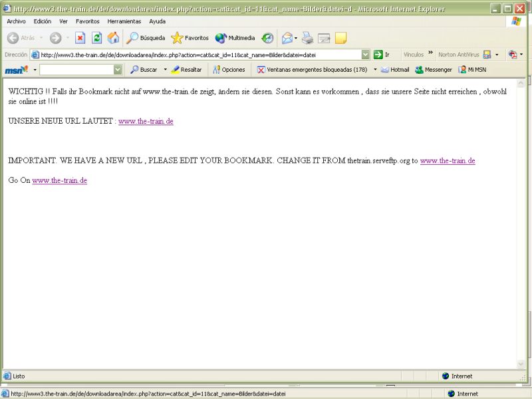The width and height of the screenshot is (532, 399).
Task: Open the Multimedia panel
Action: tap(235, 38)
